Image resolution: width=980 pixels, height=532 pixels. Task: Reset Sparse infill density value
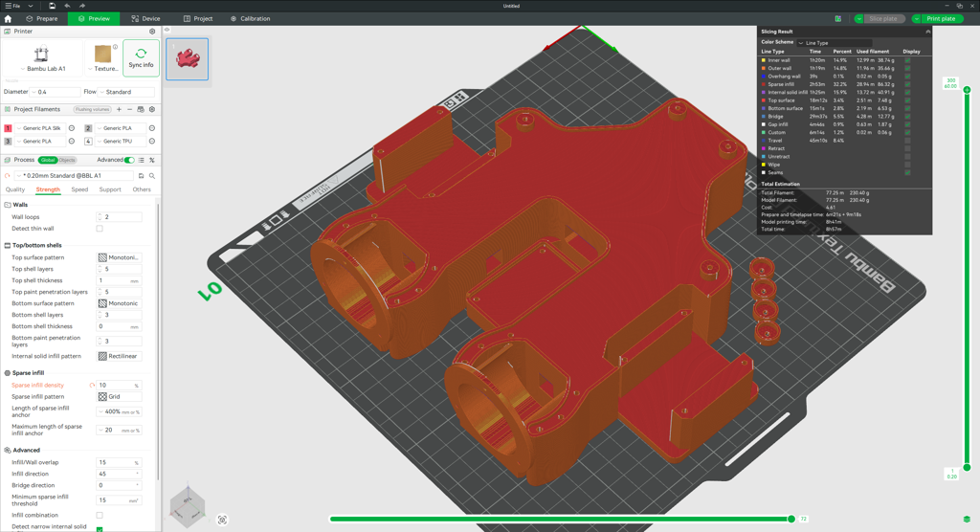(x=93, y=385)
